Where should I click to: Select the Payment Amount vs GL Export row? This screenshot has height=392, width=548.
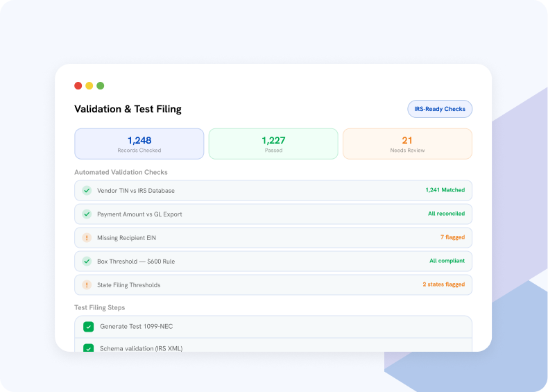(x=273, y=214)
